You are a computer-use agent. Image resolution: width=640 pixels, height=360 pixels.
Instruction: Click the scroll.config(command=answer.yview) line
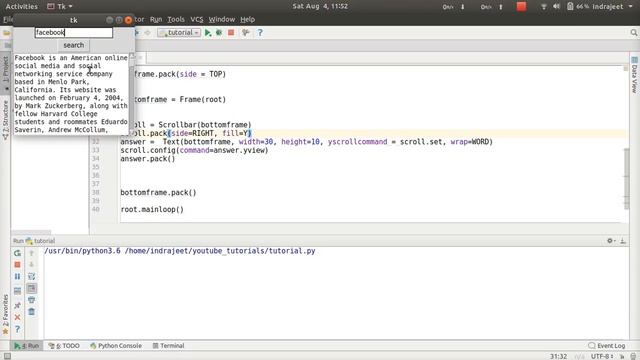tap(194, 150)
